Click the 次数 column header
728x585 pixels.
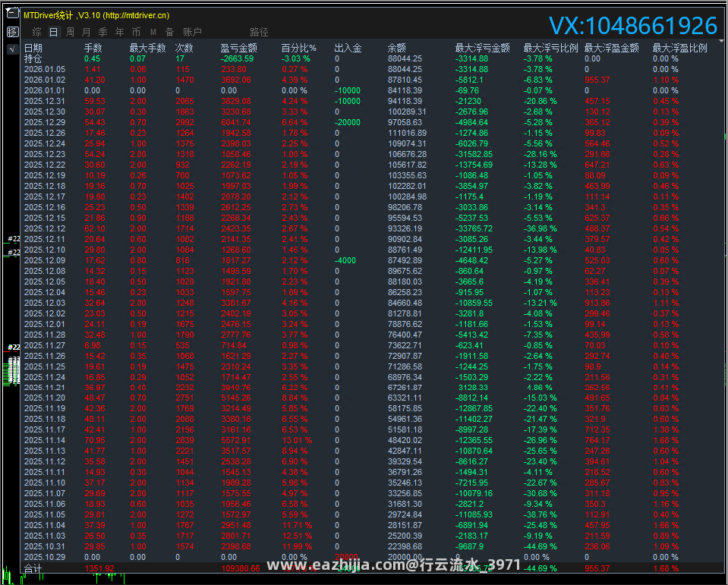[184, 48]
